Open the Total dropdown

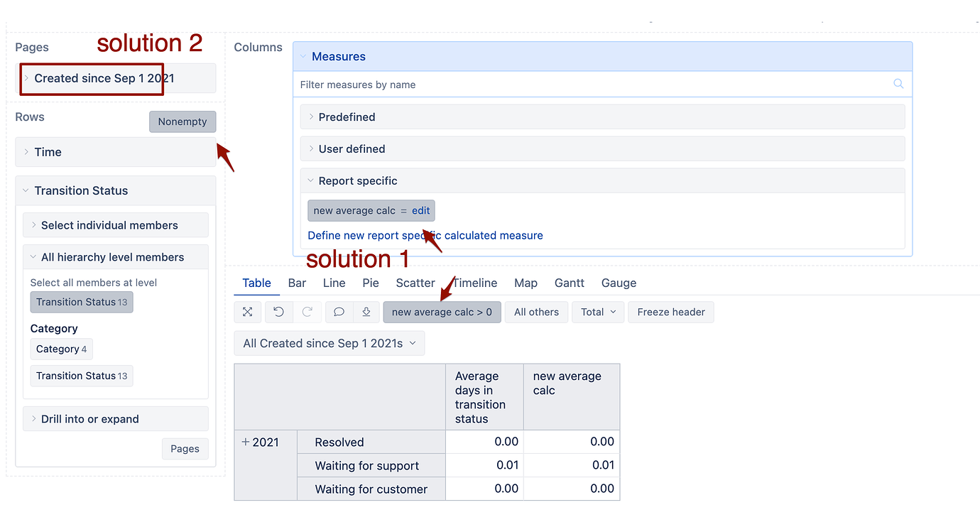tap(598, 312)
